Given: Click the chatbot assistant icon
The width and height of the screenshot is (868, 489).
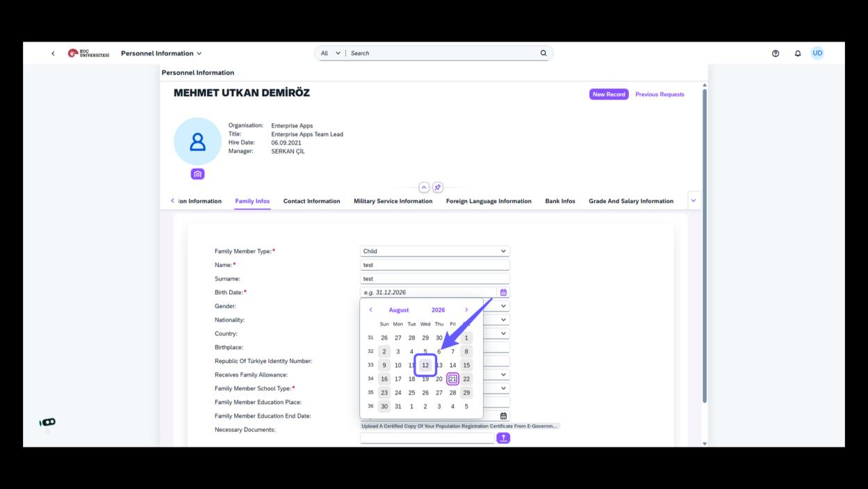Looking at the screenshot, I should coord(48,422).
